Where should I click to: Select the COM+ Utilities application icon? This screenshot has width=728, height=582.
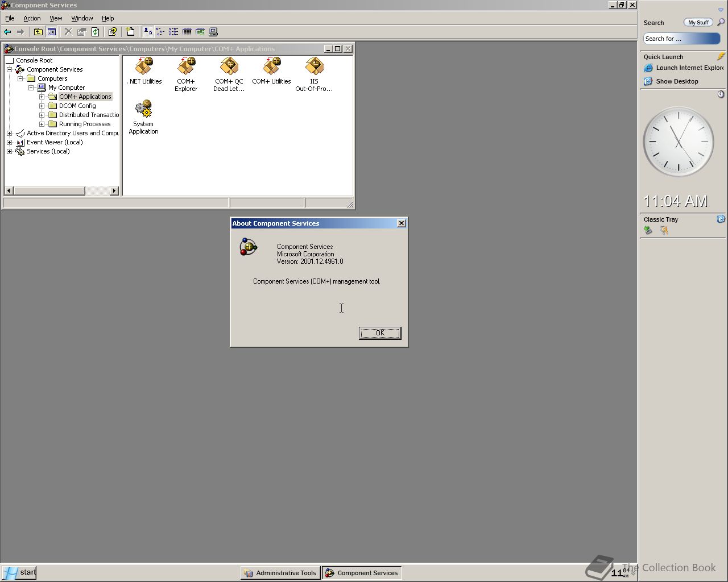click(x=271, y=71)
